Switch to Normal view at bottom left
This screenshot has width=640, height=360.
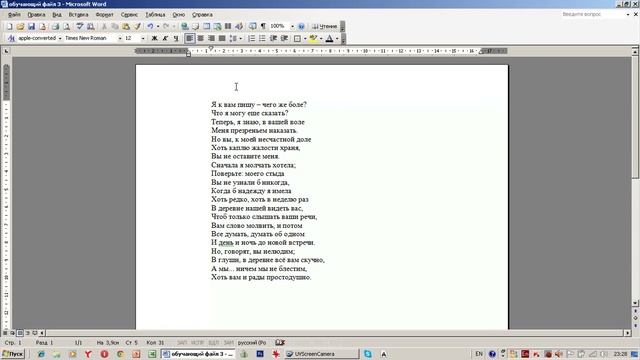click(5, 333)
